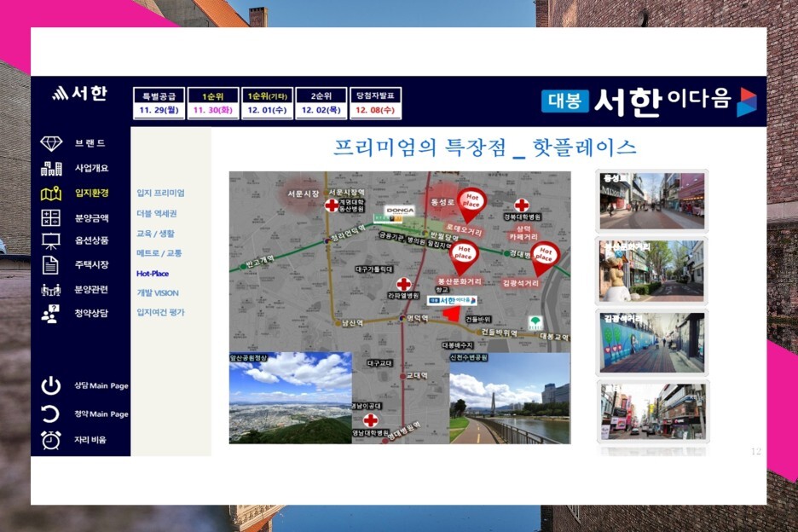The height and width of the screenshot is (532, 798).
Task: Click the 1순위(기타) 12. 01(수) schedule box
Action: (x=267, y=103)
